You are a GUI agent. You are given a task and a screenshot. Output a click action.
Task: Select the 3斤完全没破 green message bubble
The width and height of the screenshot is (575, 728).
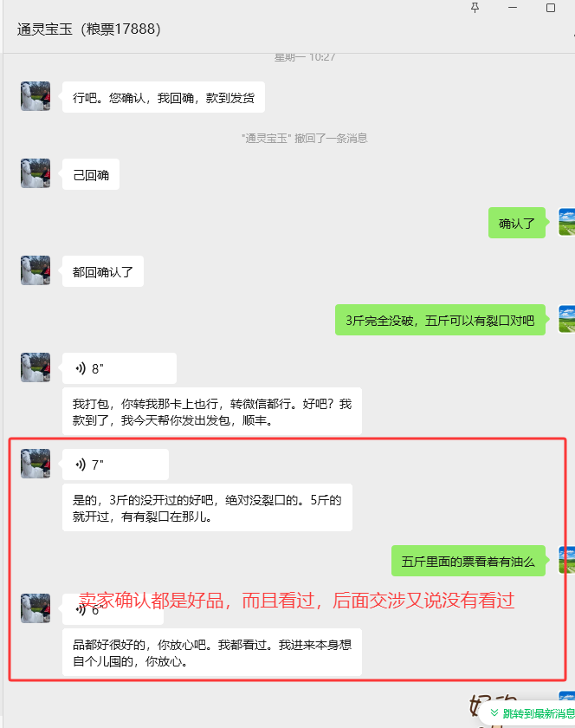coord(440,320)
